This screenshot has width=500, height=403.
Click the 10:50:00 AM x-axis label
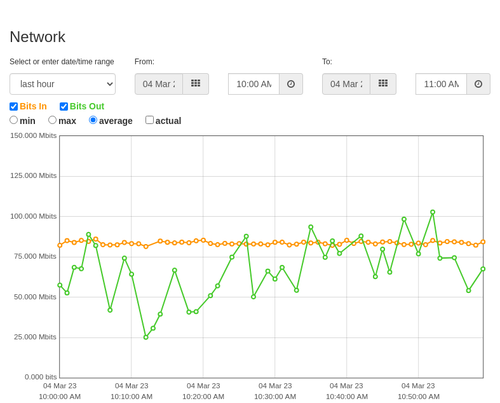pyautogui.click(x=418, y=397)
